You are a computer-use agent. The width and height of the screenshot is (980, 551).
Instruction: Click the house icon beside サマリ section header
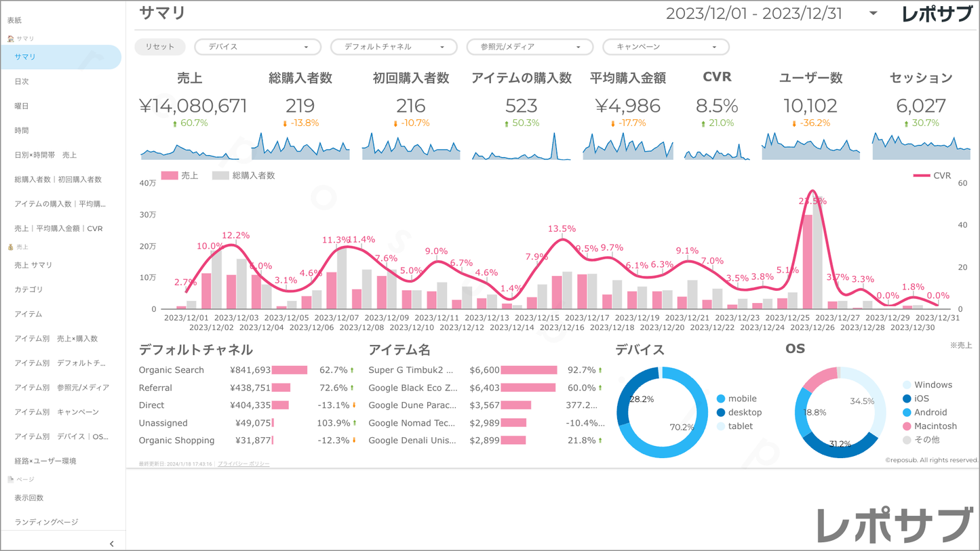10,39
